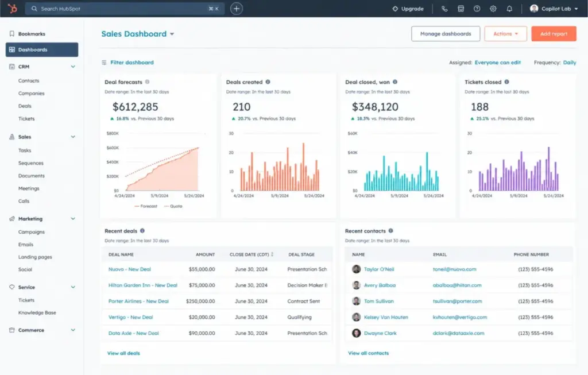588x375 pixels.
Task: Collapse the Sales section chevron
Action: [73, 137]
